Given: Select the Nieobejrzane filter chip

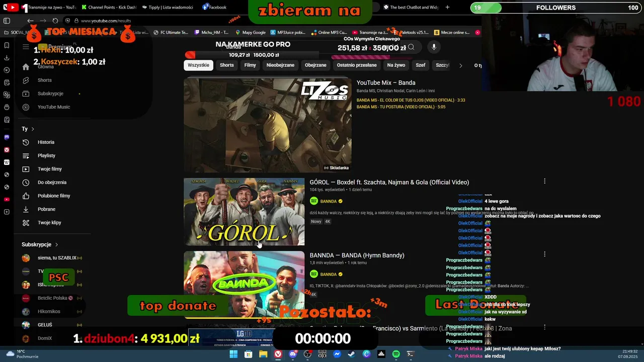Looking at the screenshot, I should click(x=280, y=65).
